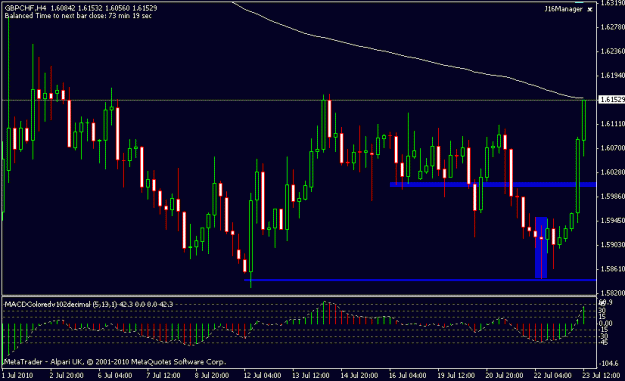The image size is (625, 381).
Task: Click the J16Manager expert advisor x icon
Action: (590, 10)
